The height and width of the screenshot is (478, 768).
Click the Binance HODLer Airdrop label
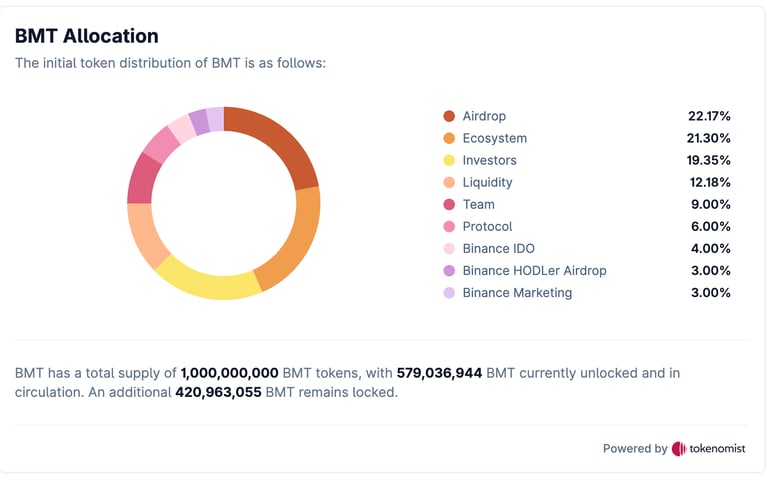click(x=534, y=270)
